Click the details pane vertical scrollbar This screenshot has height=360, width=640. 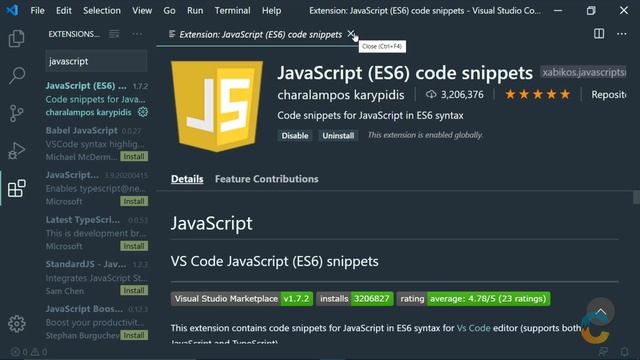click(x=636, y=197)
